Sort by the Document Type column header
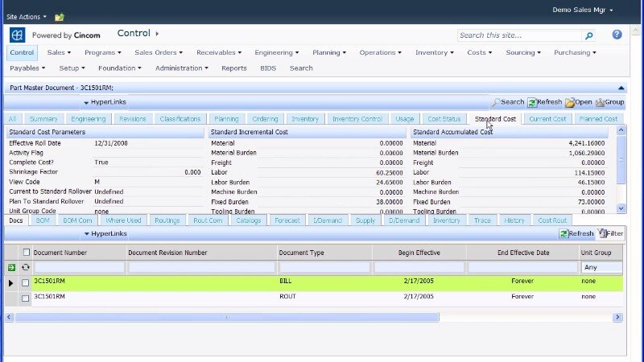 pos(324,253)
